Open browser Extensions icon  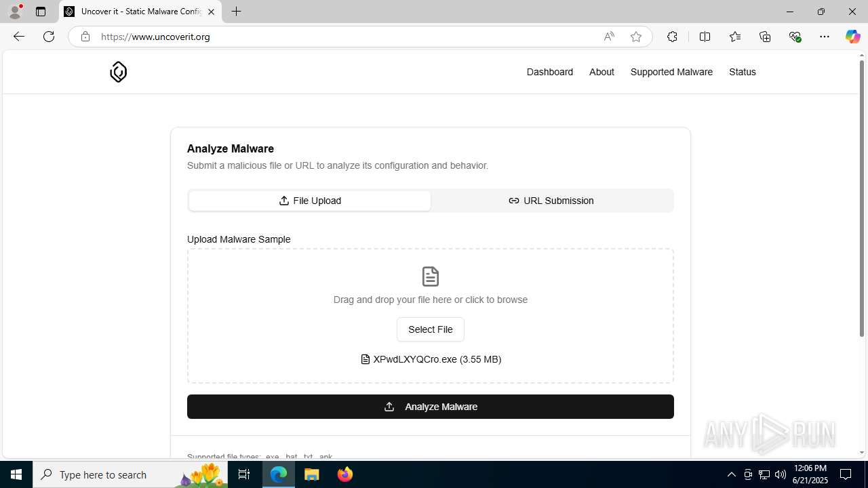tap(672, 37)
